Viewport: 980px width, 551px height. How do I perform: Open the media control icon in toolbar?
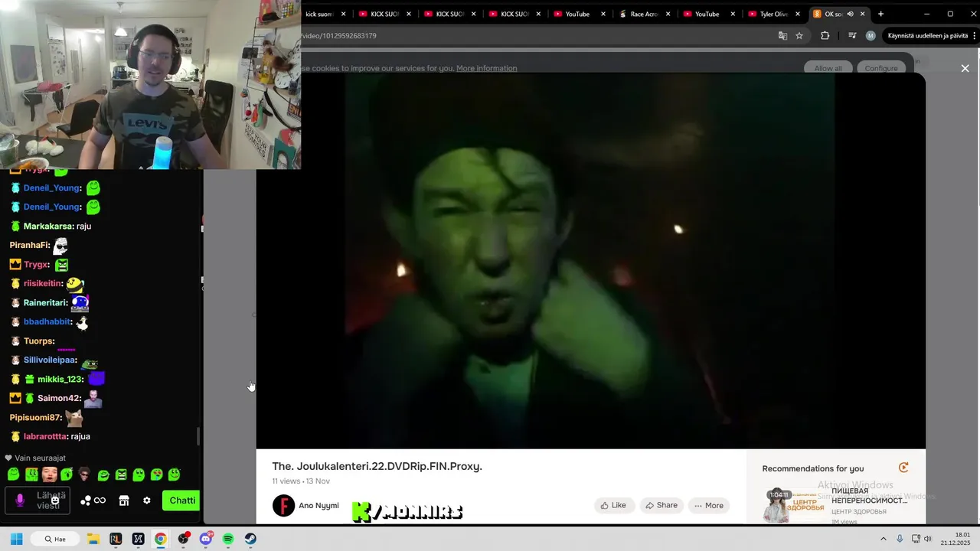coord(852,36)
